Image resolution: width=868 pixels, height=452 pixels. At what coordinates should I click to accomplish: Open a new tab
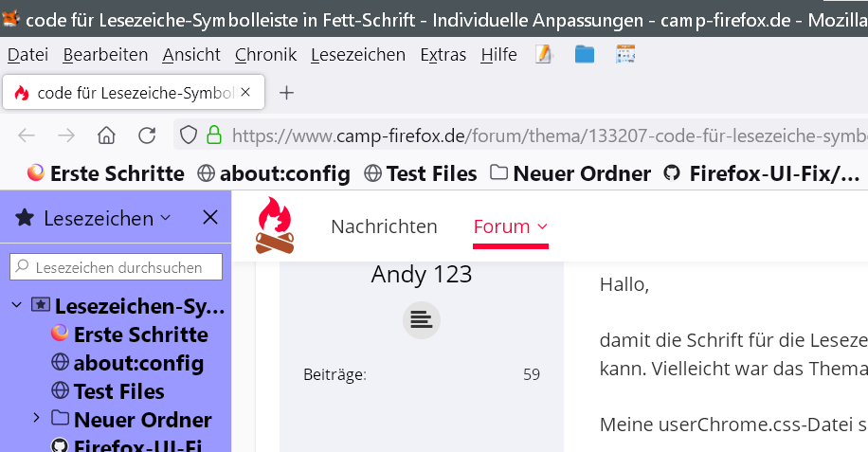click(287, 93)
